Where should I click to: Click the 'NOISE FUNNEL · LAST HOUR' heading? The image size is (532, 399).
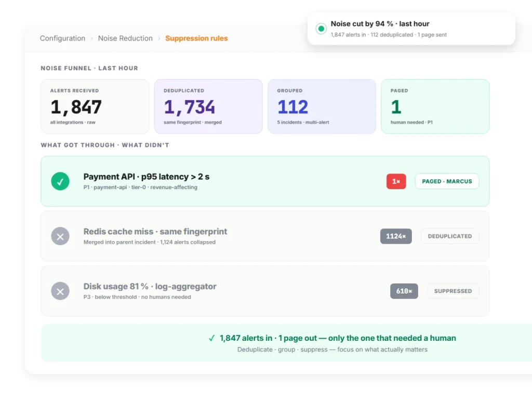point(89,68)
